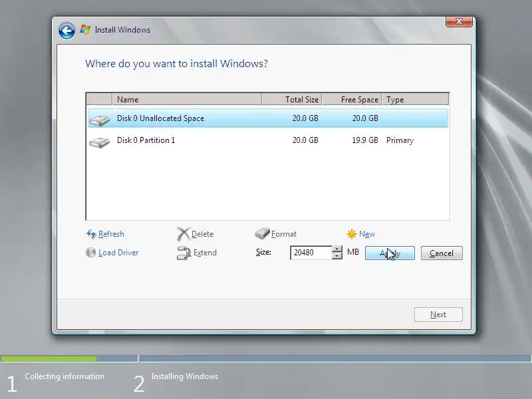This screenshot has width=532, height=399.
Task: Click the Format drive icon
Action: 262,233
